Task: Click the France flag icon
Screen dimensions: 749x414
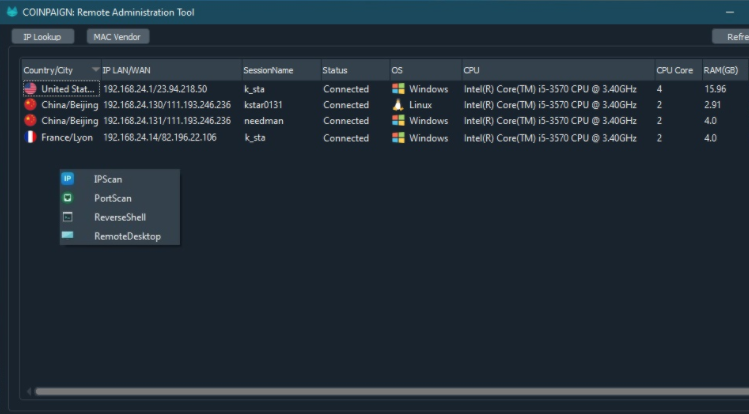Action: pos(31,138)
